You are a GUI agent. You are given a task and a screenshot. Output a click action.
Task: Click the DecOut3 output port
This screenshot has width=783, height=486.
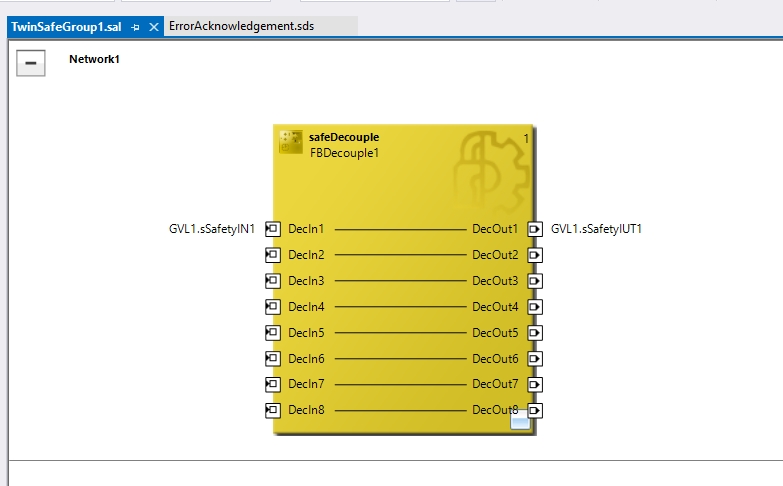535,281
